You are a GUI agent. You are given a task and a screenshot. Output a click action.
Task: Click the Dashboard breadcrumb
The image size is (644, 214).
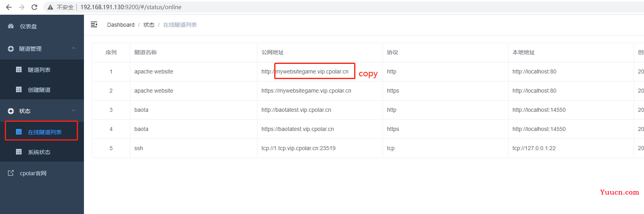point(121,25)
